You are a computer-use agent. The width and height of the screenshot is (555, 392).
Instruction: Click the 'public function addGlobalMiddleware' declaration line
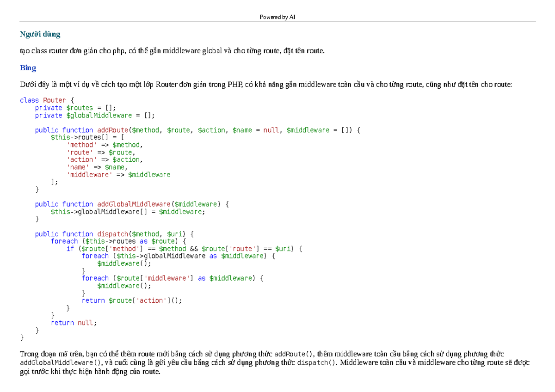pyautogui.click(x=132, y=204)
